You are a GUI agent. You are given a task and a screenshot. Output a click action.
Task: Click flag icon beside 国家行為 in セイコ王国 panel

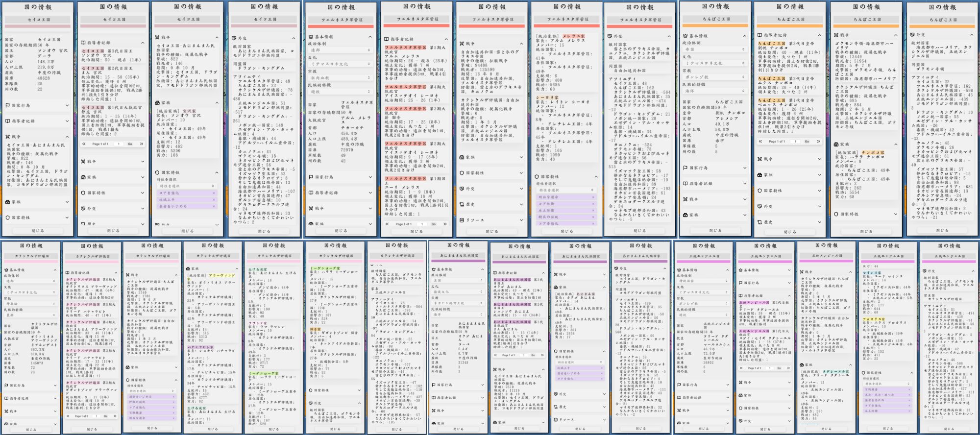click(x=8, y=105)
